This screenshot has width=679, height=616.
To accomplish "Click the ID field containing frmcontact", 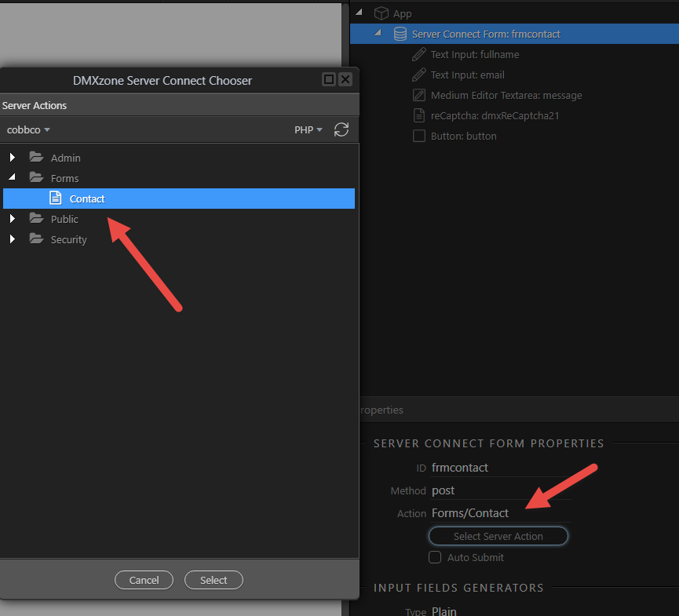I will coord(501,468).
